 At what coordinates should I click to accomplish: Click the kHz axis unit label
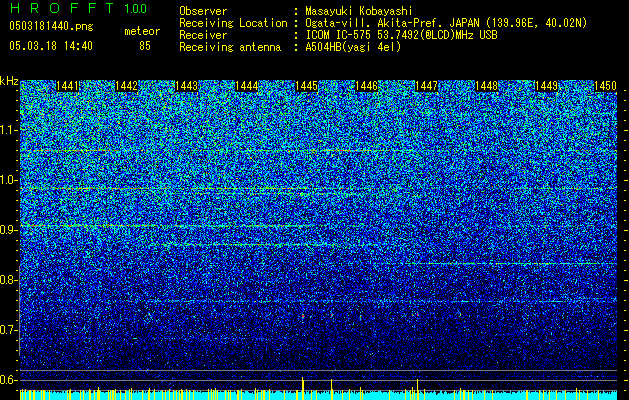pyautogui.click(x=9, y=81)
